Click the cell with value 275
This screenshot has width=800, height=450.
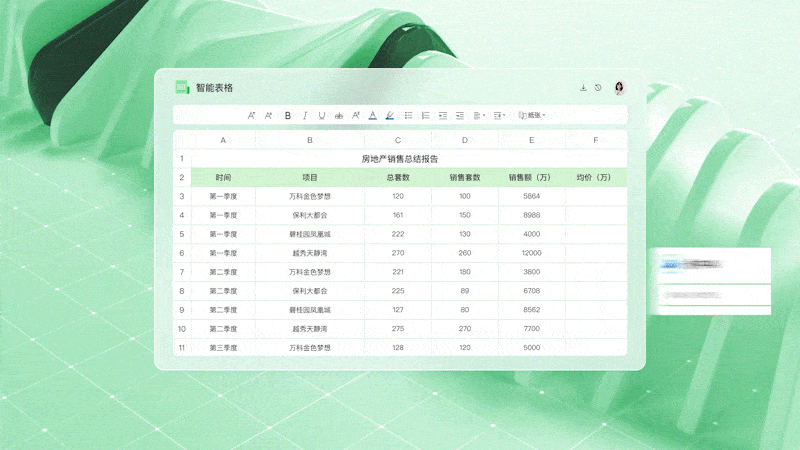pyautogui.click(x=398, y=329)
